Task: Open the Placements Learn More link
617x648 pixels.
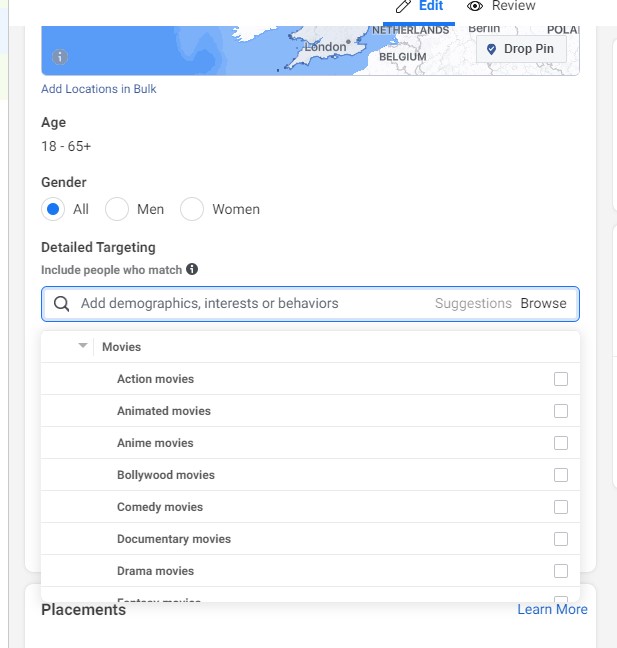Action: point(553,609)
